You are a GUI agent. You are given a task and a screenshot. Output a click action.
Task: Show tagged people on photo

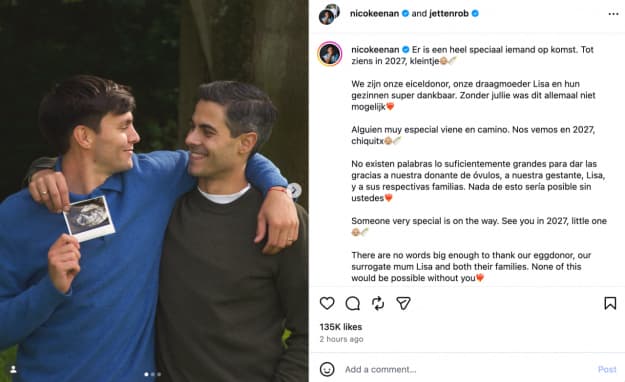click(x=13, y=370)
